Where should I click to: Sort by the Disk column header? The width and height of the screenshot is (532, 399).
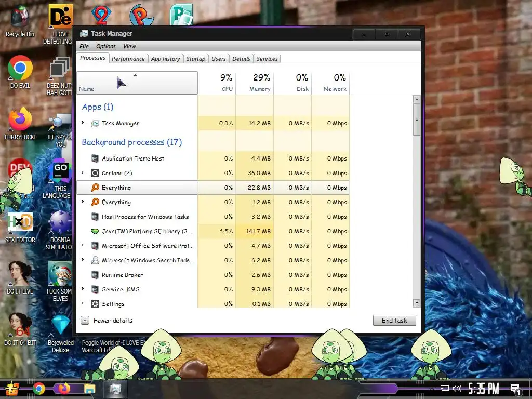pyautogui.click(x=292, y=83)
